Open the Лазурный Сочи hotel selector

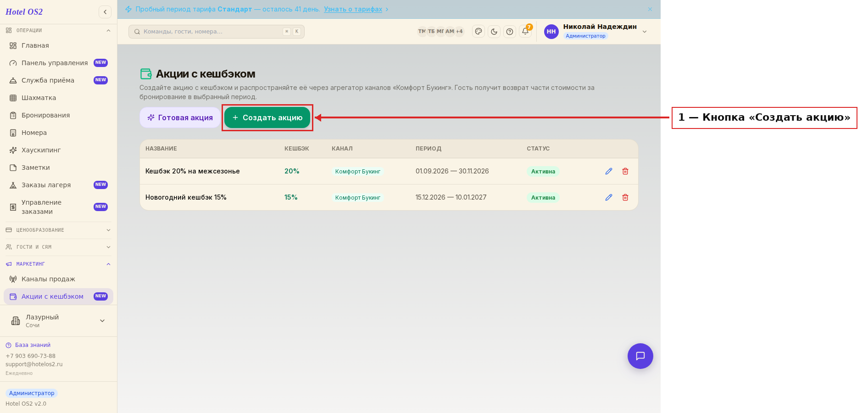(x=58, y=321)
